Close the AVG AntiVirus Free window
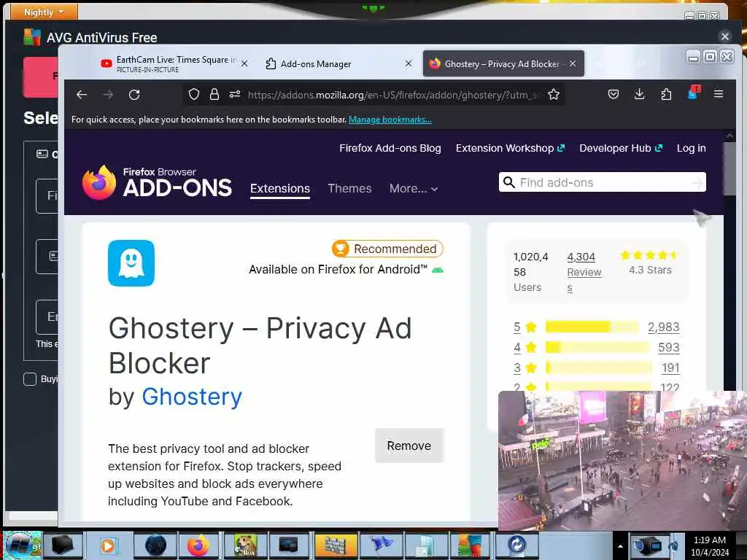The width and height of the screenshot is (747, 560). [724, 36]
